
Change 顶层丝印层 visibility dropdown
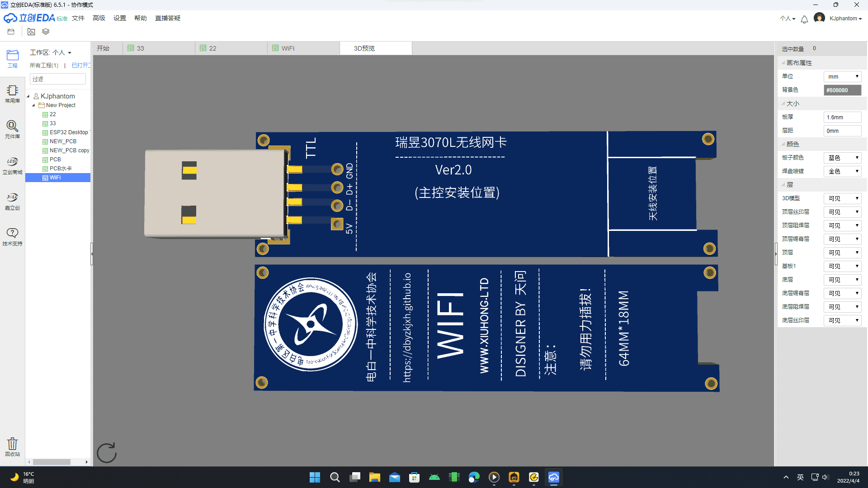click(x=842, y=212)
